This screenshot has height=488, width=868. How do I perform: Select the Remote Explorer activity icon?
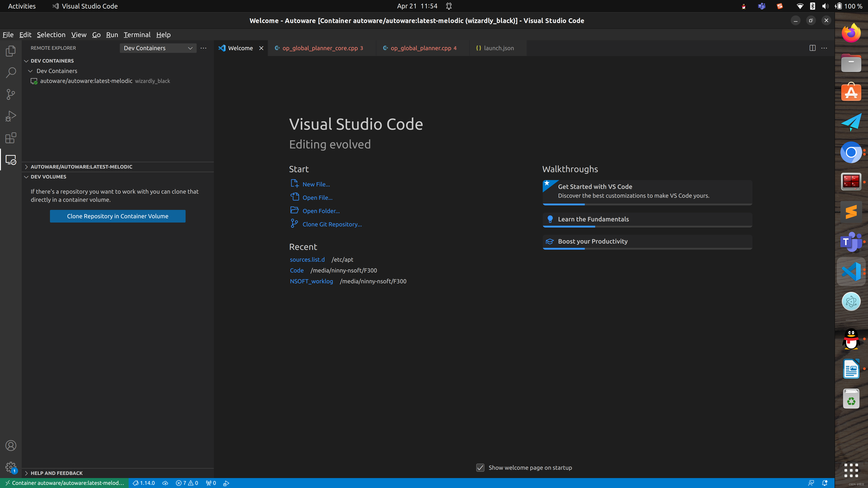tap(11, 160)
